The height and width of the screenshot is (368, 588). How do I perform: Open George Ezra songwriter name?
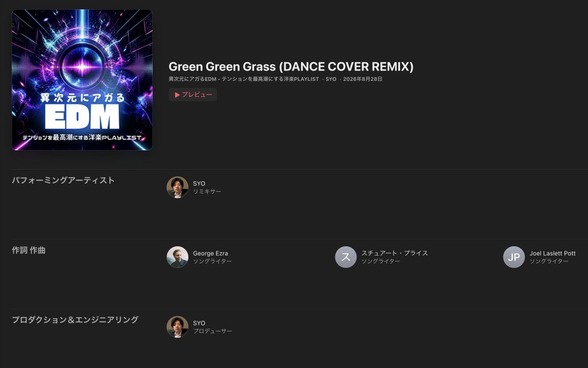coord(210,253)
